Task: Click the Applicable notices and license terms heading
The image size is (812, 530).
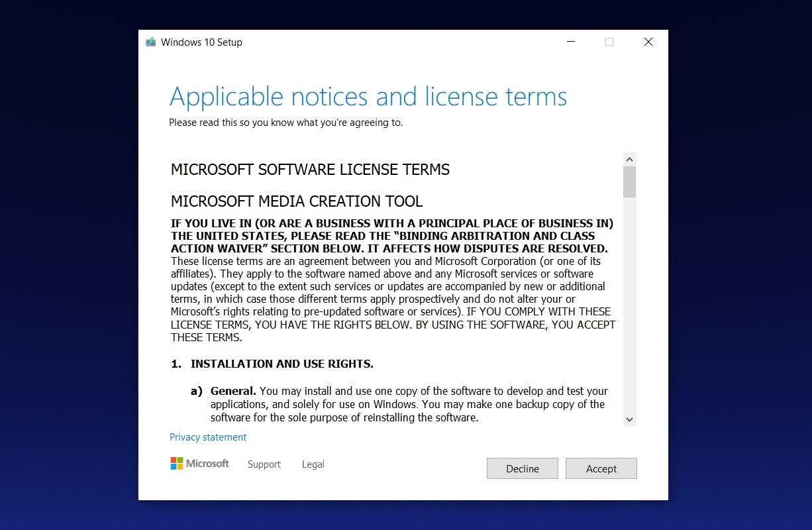Action: click(x=368, y=97)
